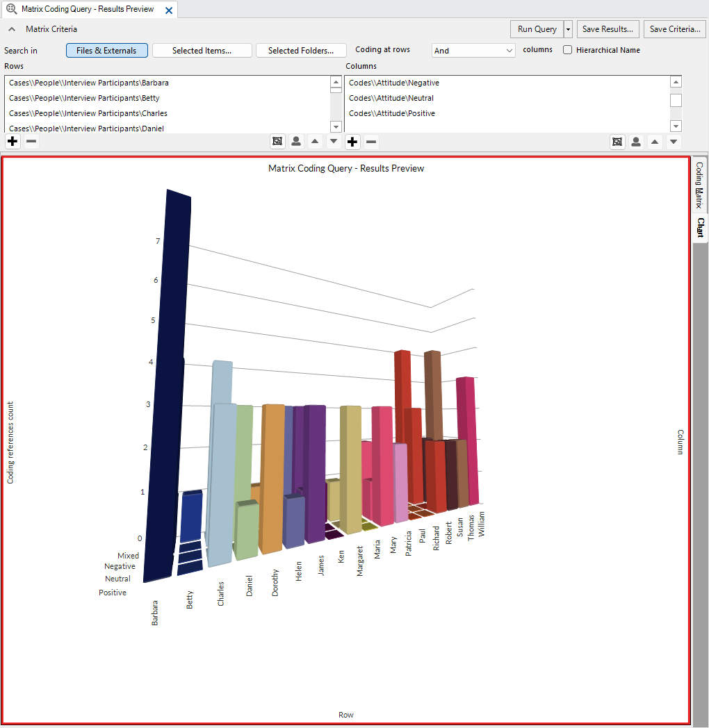
Task: Select the Charles row entry
Action: (x=168, y=113)
